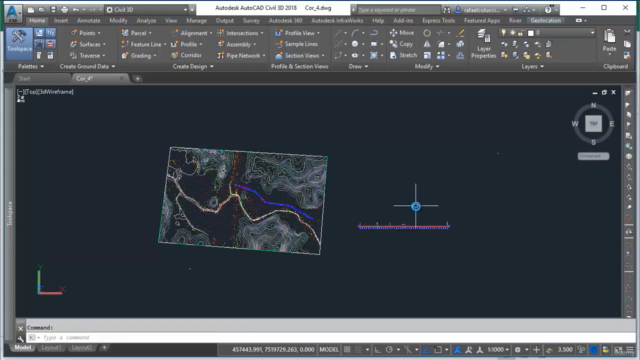
Task: Open the status bar customization menu icon
Action: (630, 350)
